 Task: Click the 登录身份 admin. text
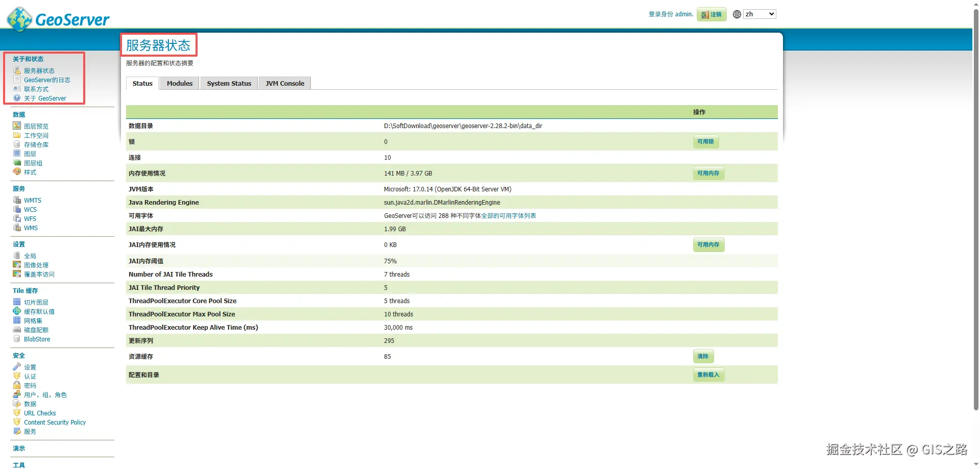coord(671,14)
